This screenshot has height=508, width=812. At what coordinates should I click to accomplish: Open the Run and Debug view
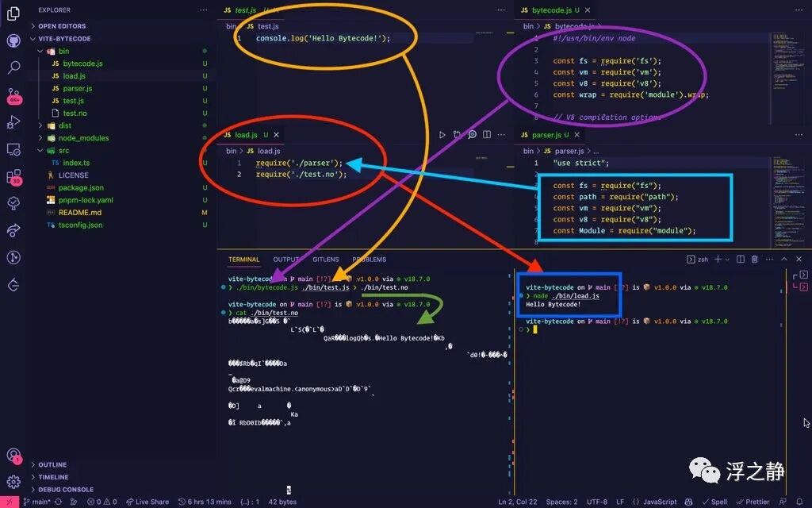click(13, 121)
